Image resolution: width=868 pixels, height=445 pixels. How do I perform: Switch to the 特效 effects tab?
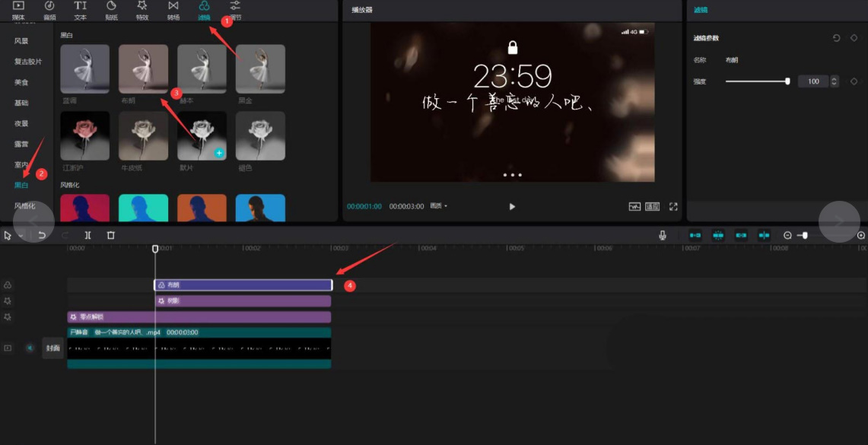pyautogui.click(x=141, y=10)
